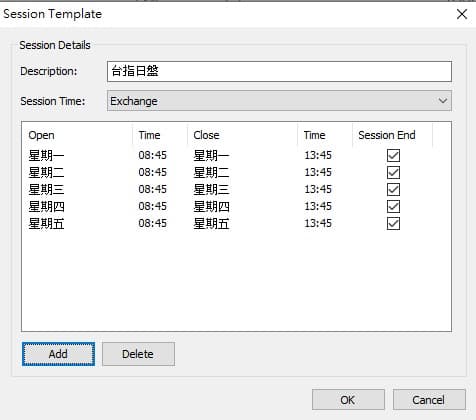Click the Delete button
The height and width of the screenshot is (420, 476).
138,354
